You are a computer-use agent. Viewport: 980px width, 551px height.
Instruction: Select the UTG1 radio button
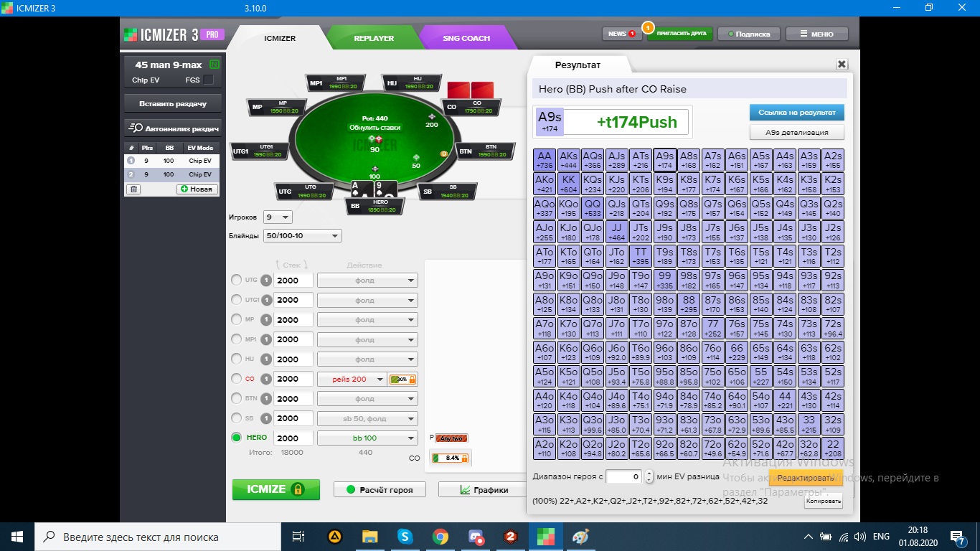point(236,300)
